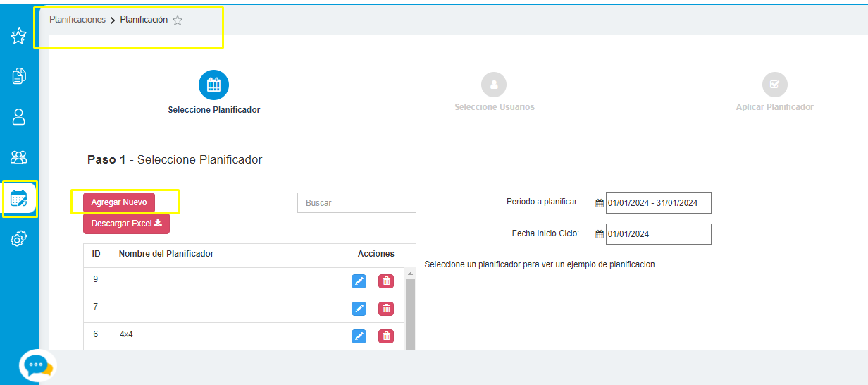Edit planner with ID 9
868x385 pixels.
(359, 281)
